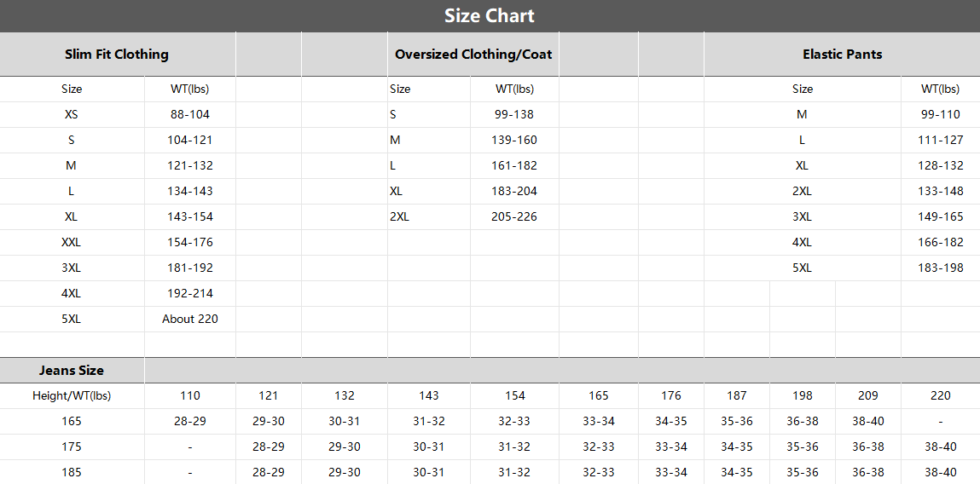The image size is (980, 484).
Task: Click the Elastic Pants header
Action: [x=842, y=55]
